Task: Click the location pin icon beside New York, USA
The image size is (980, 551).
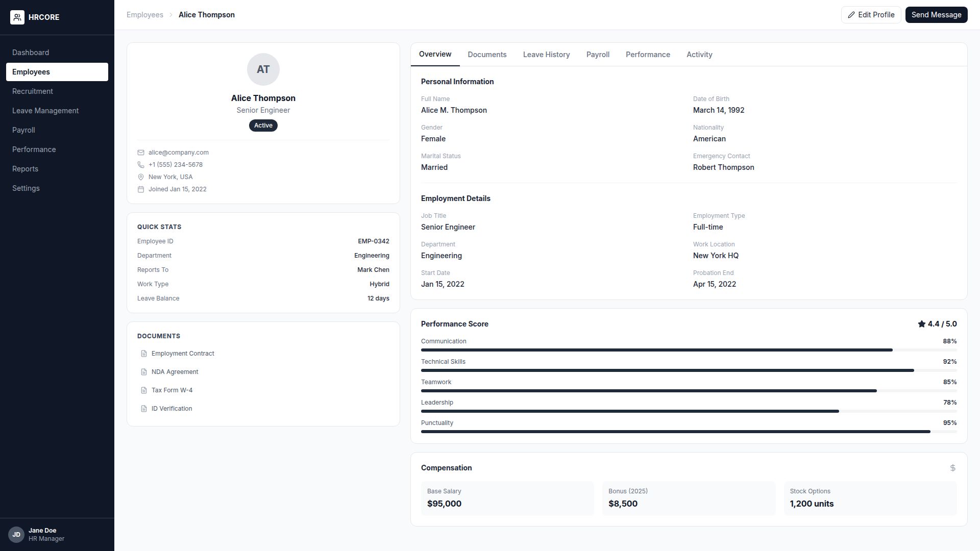Action: tap(141, 177)
